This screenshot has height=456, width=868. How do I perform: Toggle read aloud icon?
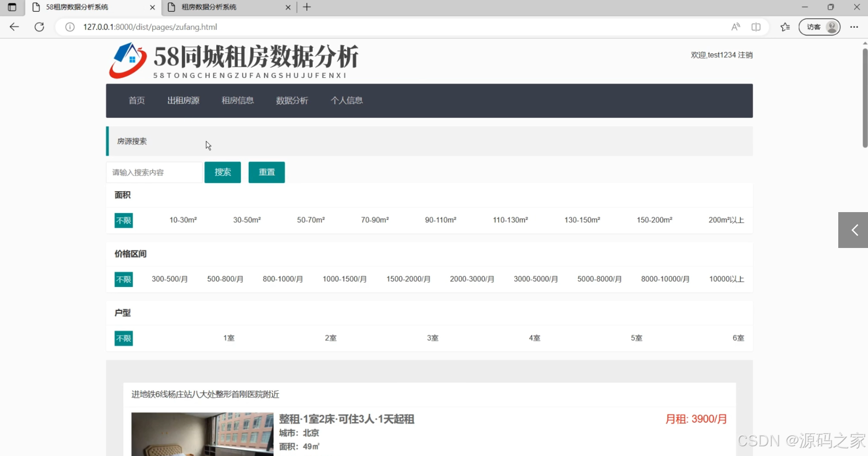pos(736,27)
